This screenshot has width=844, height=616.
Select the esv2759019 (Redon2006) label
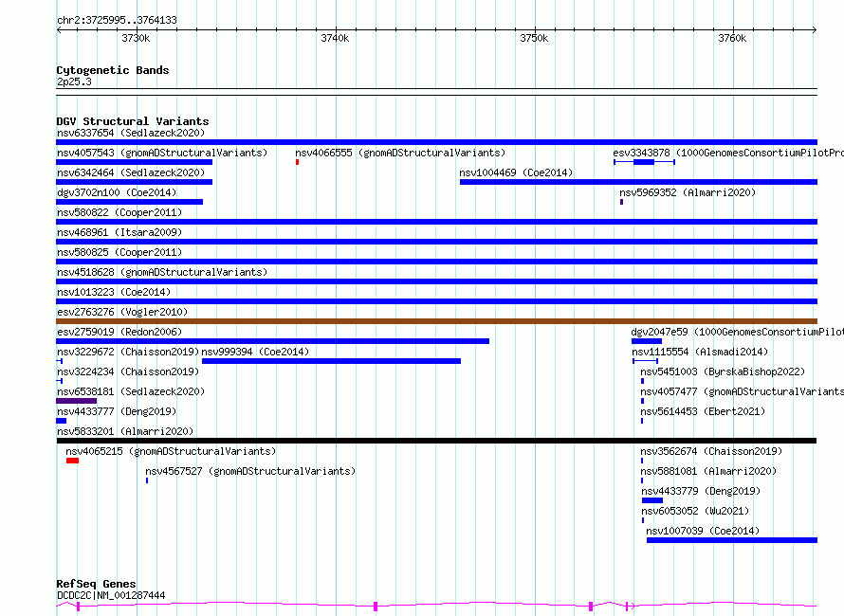119,332
